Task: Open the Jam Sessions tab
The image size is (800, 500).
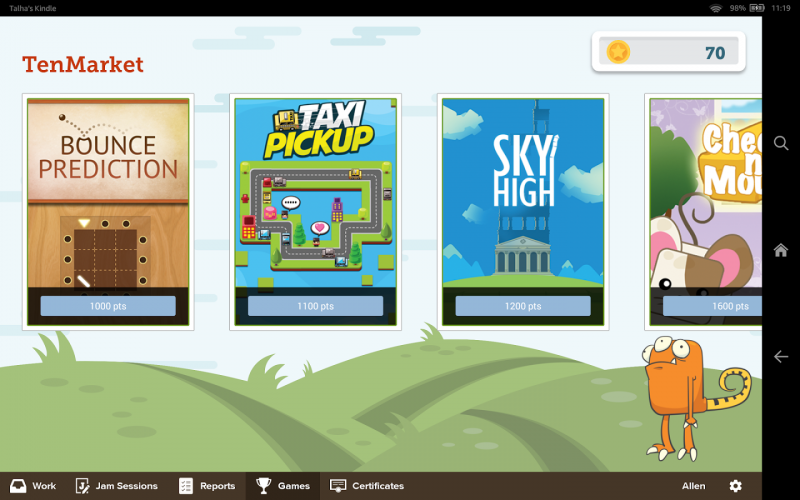Action: click(x=116, y=486)
